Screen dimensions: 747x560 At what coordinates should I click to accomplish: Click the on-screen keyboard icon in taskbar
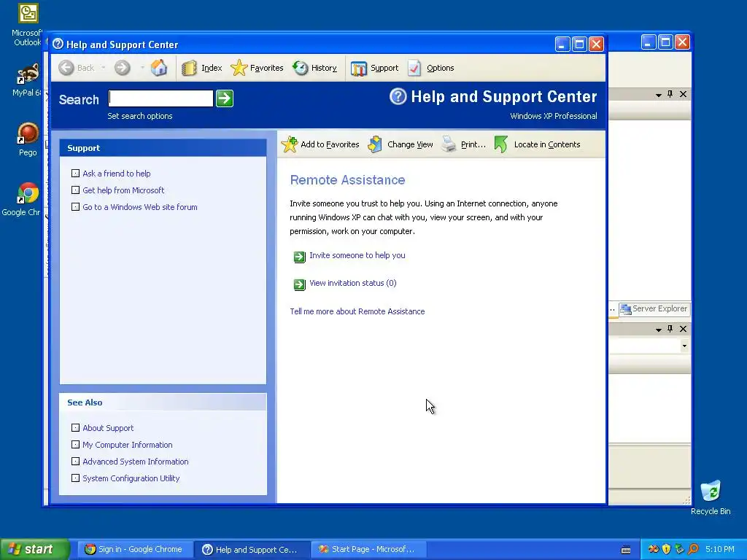626,550
